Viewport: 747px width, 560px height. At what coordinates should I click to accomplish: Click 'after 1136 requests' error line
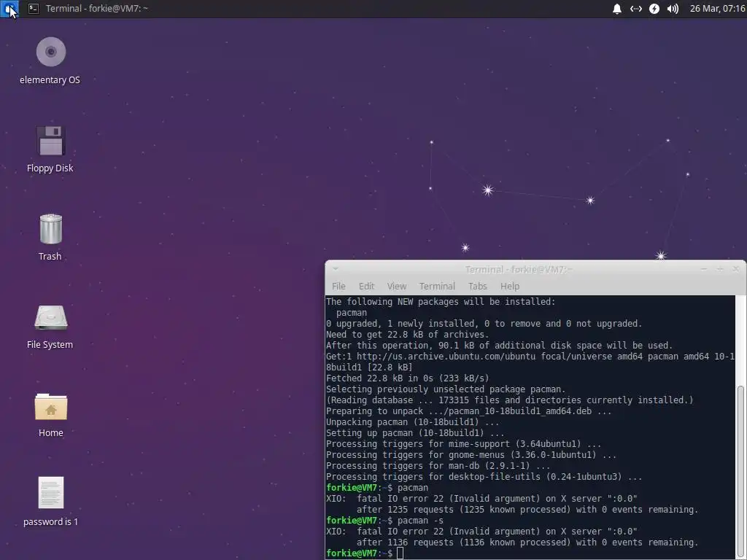point(527,542)
